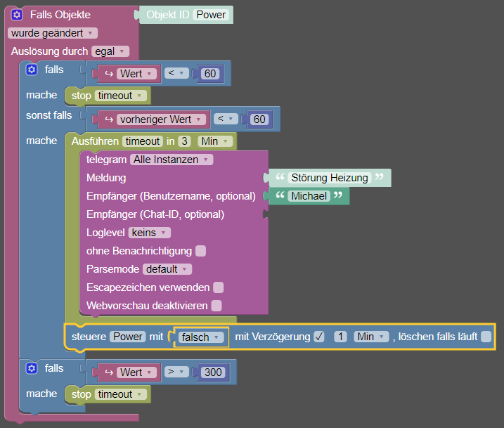
Task: Open Loglevel 'keins' dropdown
Action: click(x=150, y=233)
